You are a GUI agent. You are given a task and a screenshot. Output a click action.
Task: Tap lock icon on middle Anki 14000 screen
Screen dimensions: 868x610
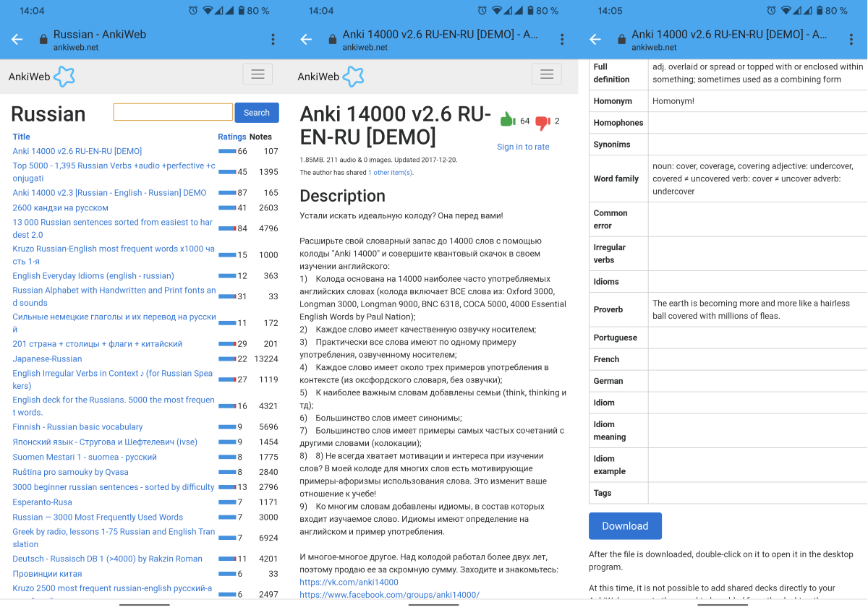click(333, 40)
